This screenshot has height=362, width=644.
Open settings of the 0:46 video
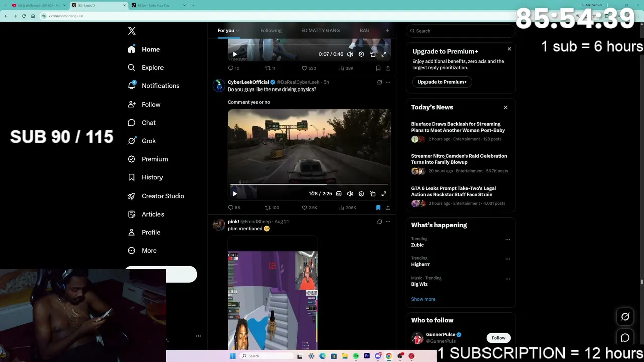[x=361, y=54]
